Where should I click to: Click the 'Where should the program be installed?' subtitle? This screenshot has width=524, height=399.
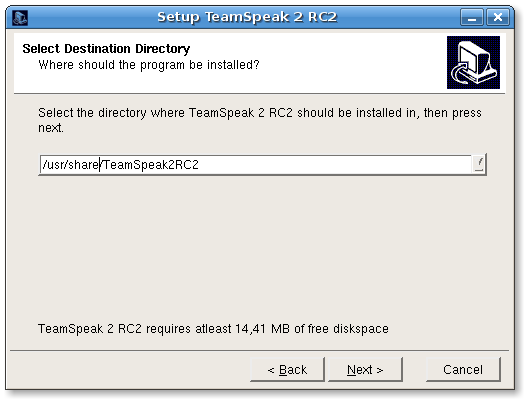point(149,65)
